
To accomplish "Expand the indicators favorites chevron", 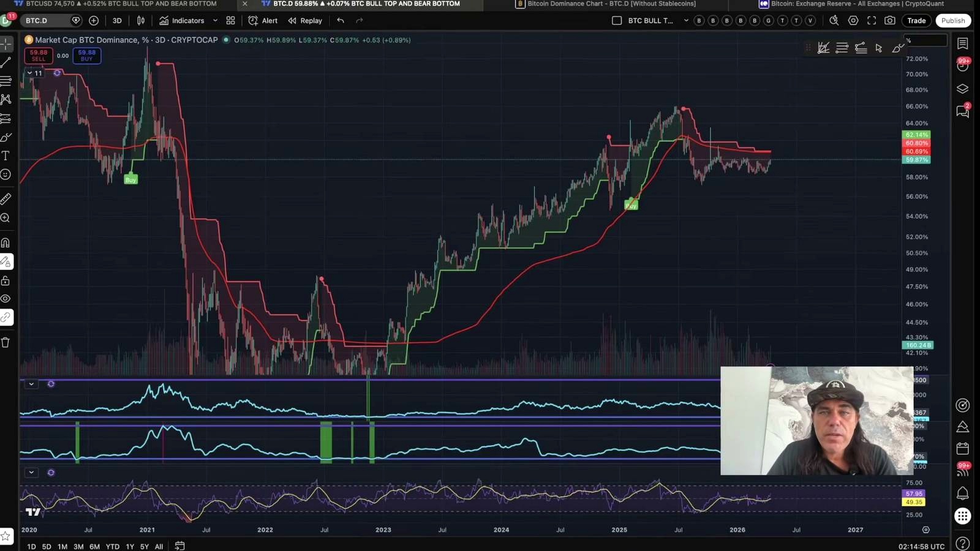I will (x=215, y=20).
